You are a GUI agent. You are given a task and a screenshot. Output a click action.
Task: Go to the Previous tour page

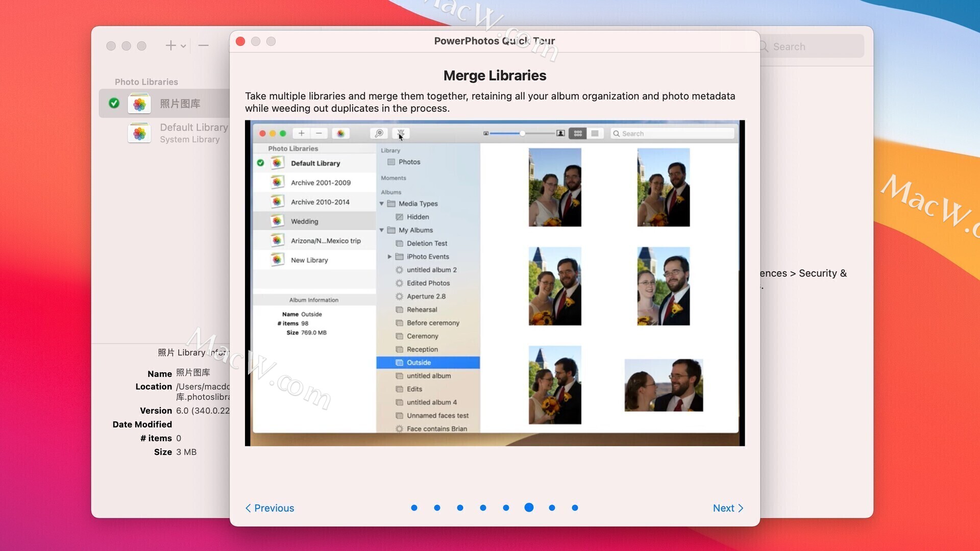(x=269, y=508)
